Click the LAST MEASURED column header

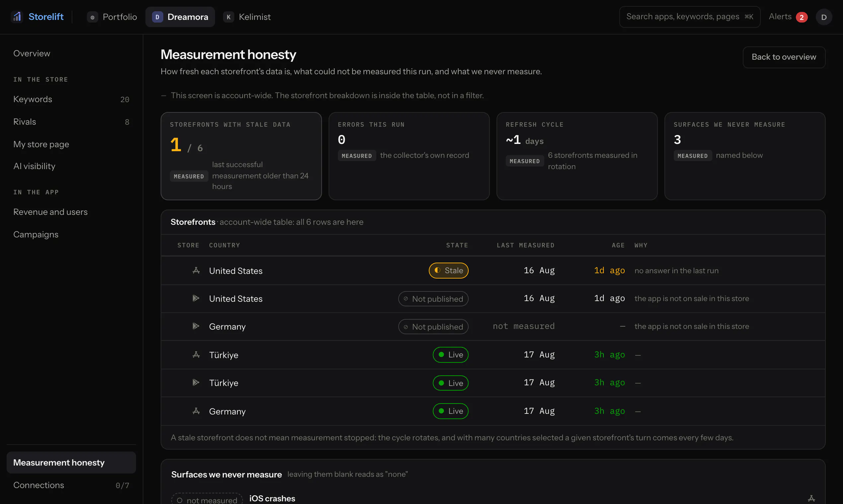coord(525,245)
